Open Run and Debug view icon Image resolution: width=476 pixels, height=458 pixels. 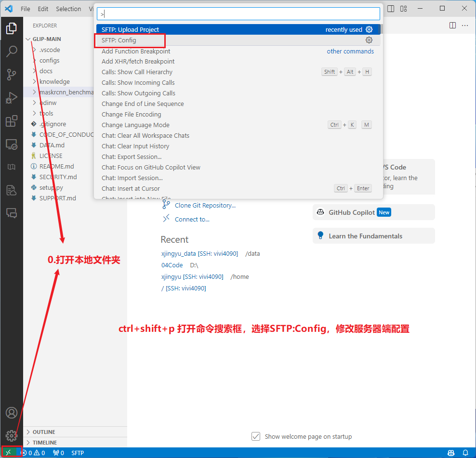(x=11, y=98)
